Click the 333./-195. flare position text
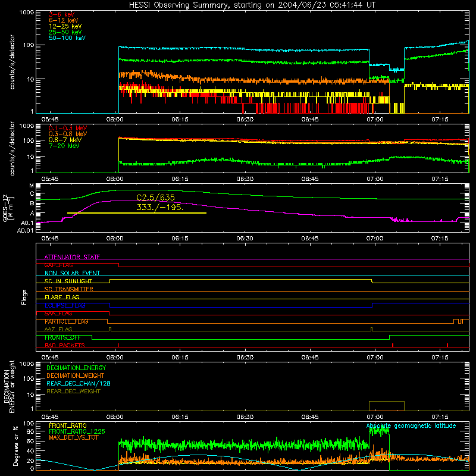 [159, 207]
